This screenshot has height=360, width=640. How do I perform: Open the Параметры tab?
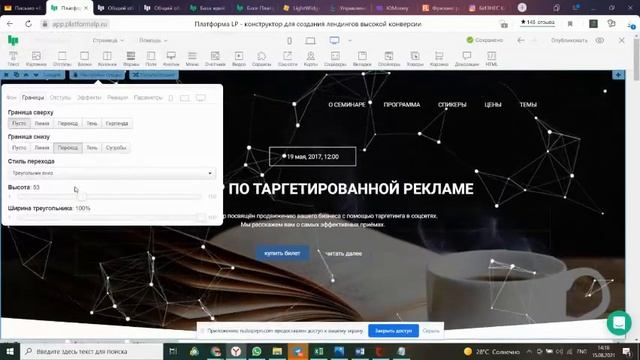[x=148, y=98]
